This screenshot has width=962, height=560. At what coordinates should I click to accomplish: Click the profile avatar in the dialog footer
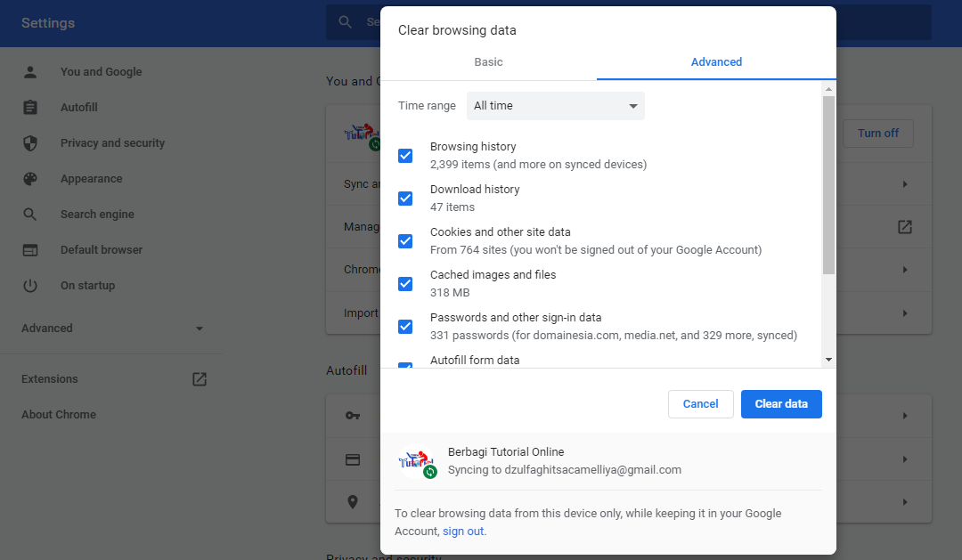(x=417, y=460)
